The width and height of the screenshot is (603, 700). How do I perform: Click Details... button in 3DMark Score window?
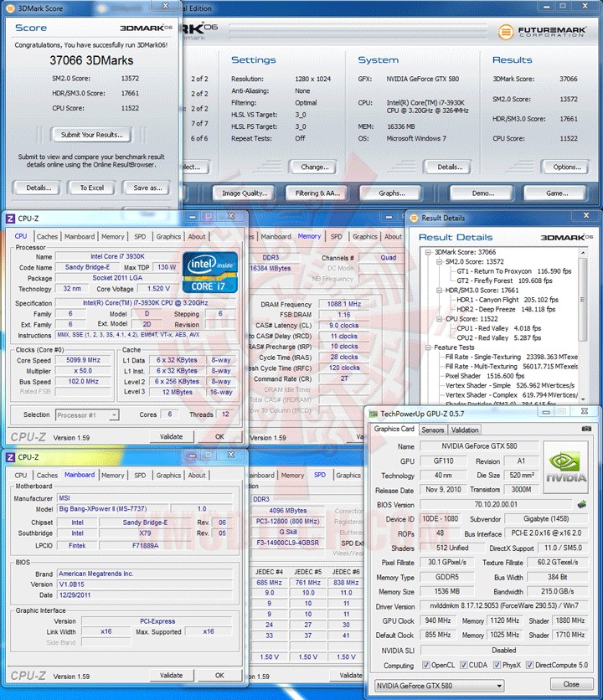(x=39, y=188)
